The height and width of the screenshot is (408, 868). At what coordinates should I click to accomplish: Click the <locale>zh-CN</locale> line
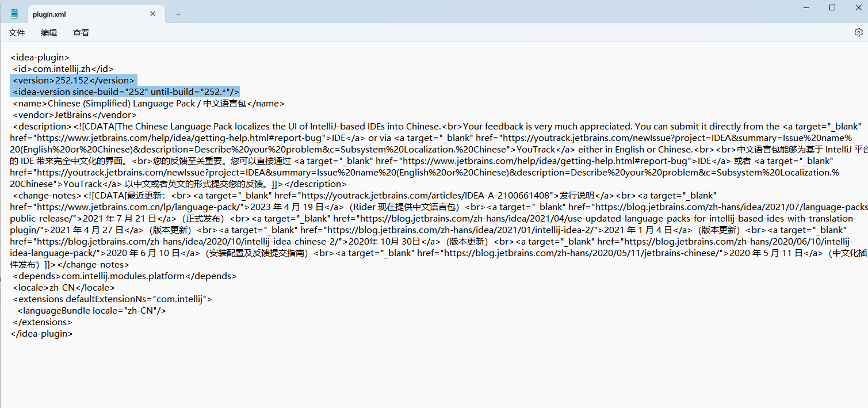tap(64, 288)
